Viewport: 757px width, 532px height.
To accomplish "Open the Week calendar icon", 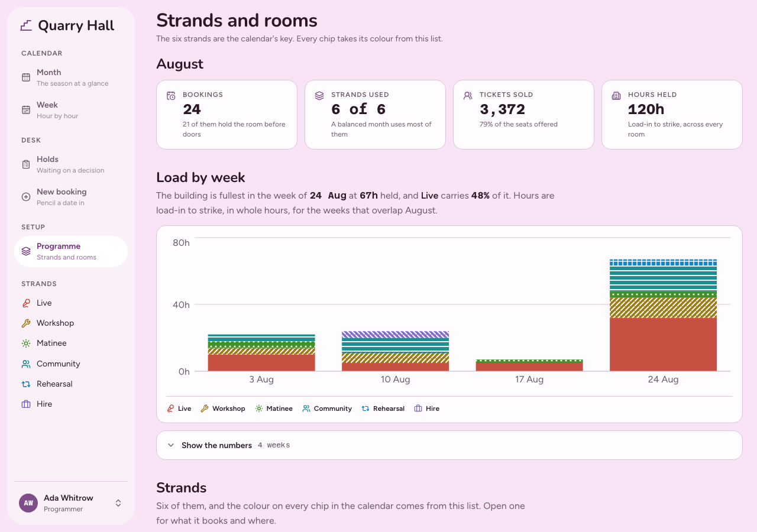I will pyautogui.click(x=26, y=110).
